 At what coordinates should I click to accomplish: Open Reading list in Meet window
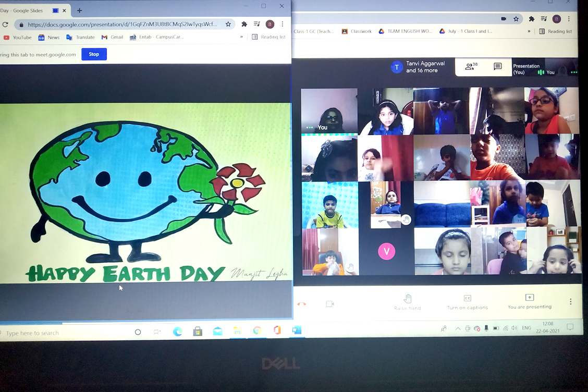(x=556, y=31)
